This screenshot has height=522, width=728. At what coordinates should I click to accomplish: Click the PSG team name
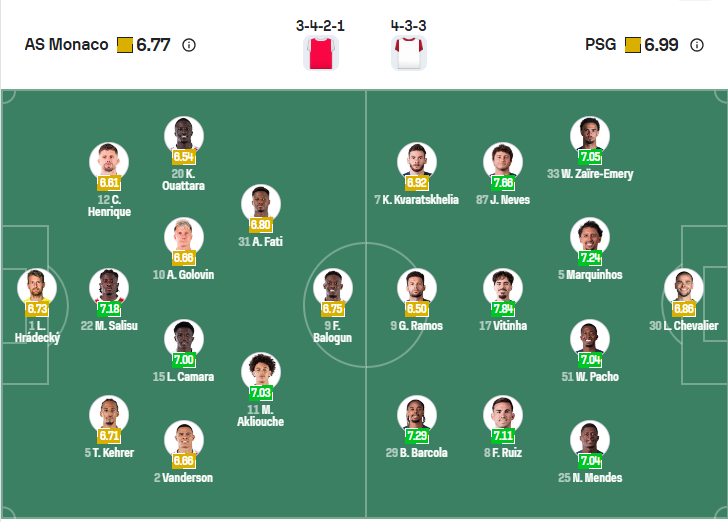pos(602,45)
